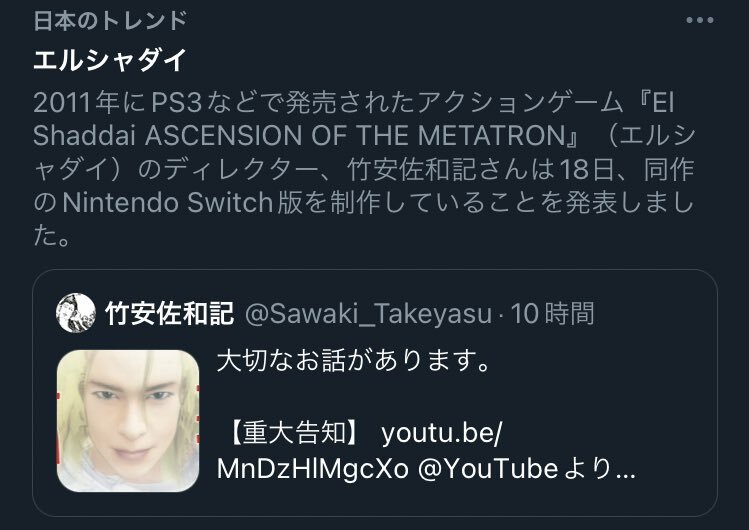Open the エルシャダイ trend title
749x530 pixels.
tap(110, 60)
